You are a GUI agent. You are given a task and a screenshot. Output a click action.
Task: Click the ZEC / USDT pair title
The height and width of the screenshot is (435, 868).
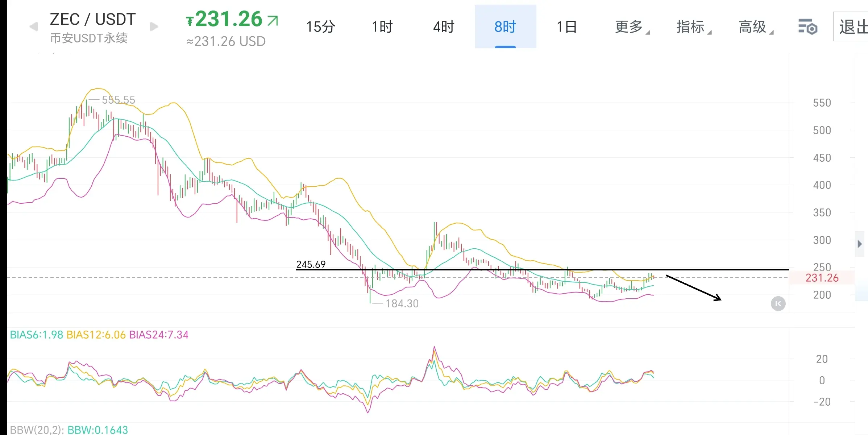[93, 20]
